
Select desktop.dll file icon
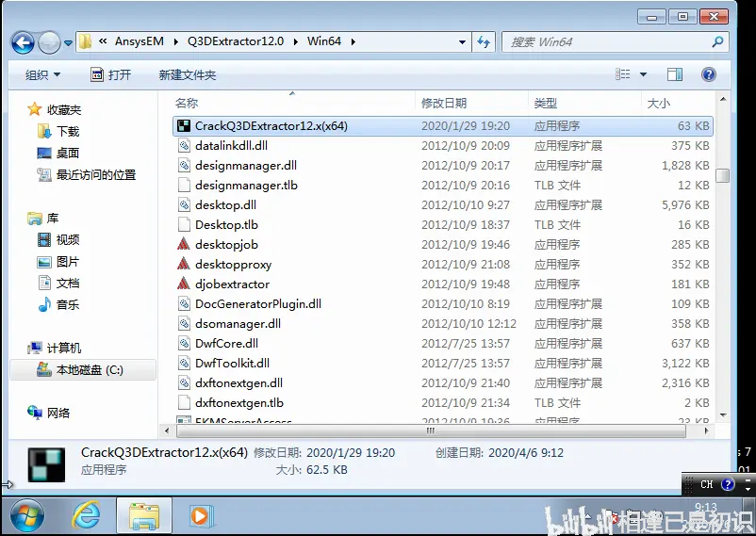(x=184, y=204)
